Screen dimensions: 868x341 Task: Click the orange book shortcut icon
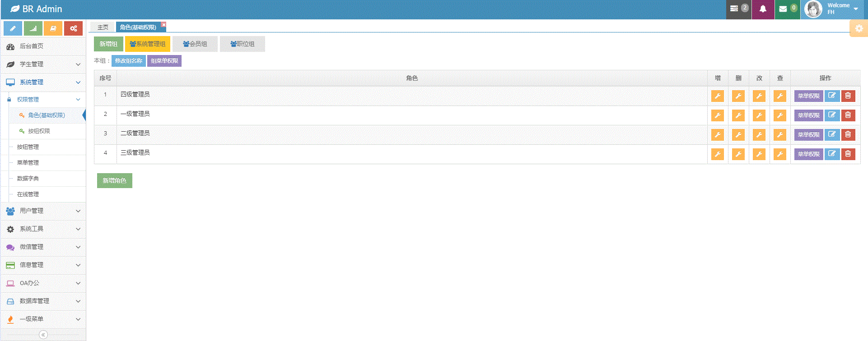(x=53, y=28)
